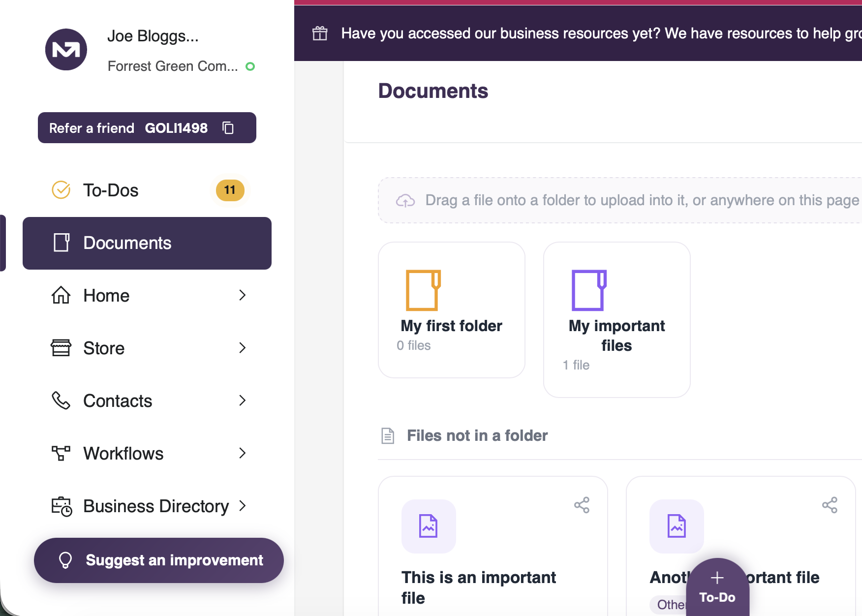Viewport: 862px width, 616px height.
Task: Click the Suggest an improvement button
Action: pyautogui.click(x=159, y=560)
